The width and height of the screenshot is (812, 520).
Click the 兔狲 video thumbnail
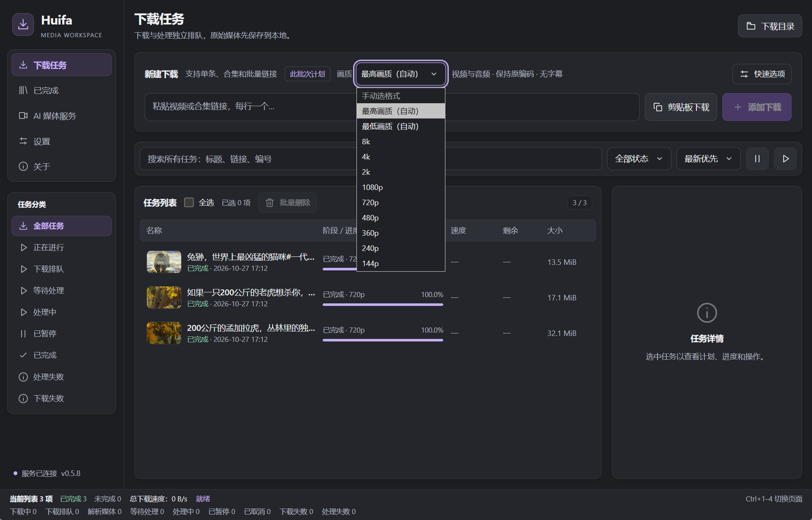pyautogui.click(x=164, y=262)
